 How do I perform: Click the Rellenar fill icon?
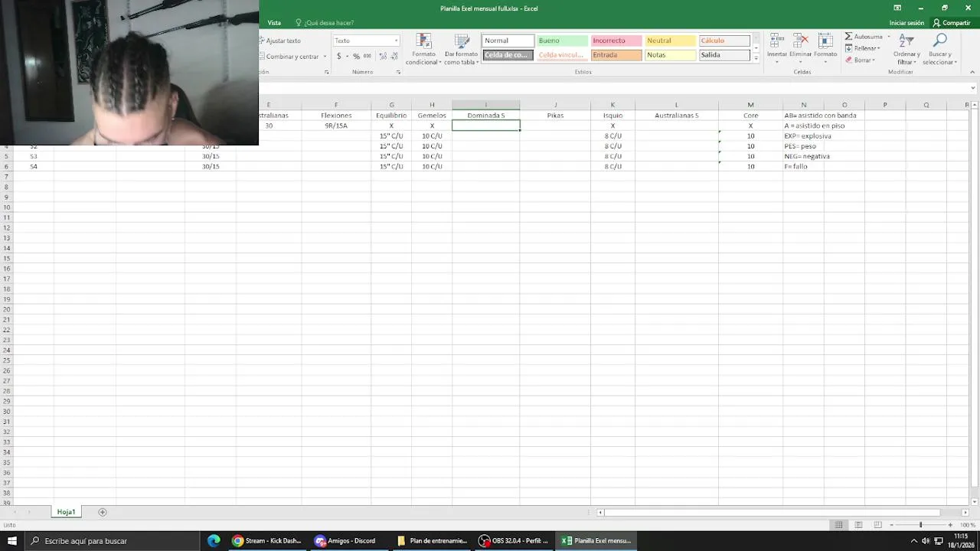[x=848, y=48]
